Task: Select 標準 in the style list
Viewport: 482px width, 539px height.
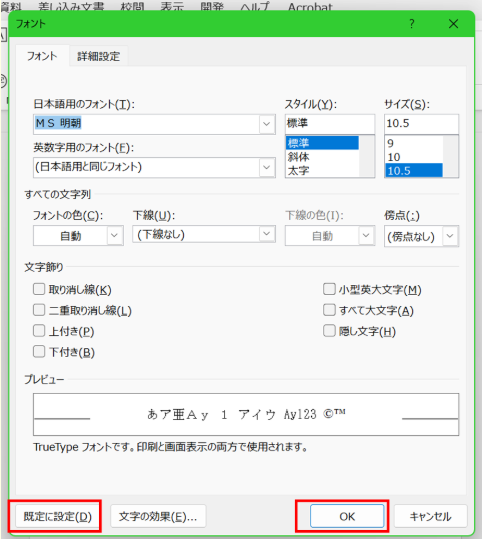Action: (322, 143)
